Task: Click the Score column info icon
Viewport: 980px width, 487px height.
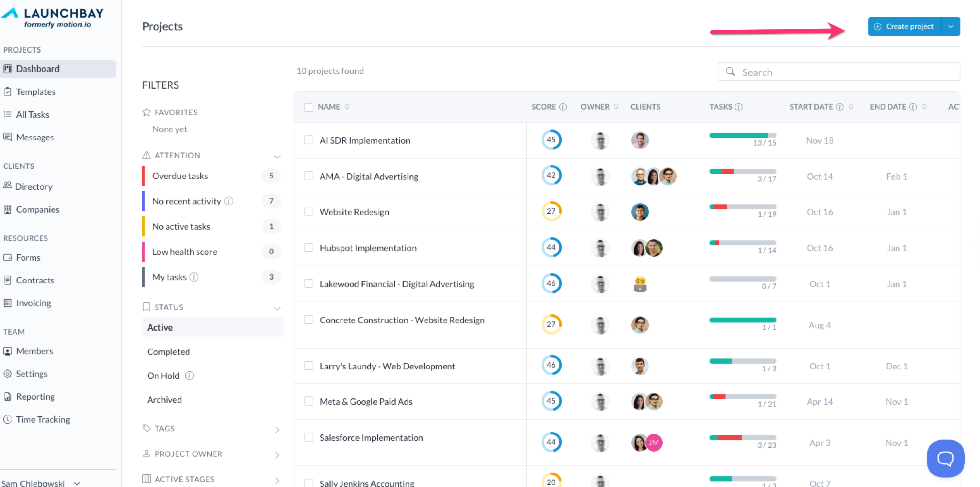Action: pos(563,107)
